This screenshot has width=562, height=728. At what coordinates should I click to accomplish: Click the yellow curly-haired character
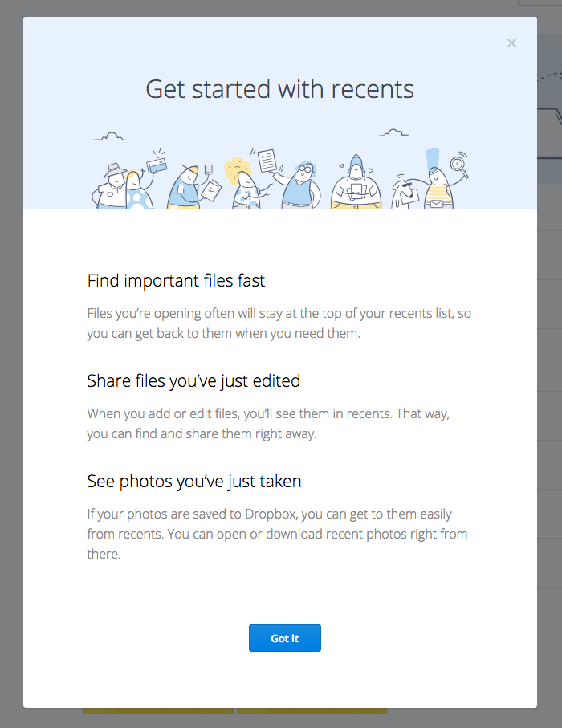[x=245, y=185]
